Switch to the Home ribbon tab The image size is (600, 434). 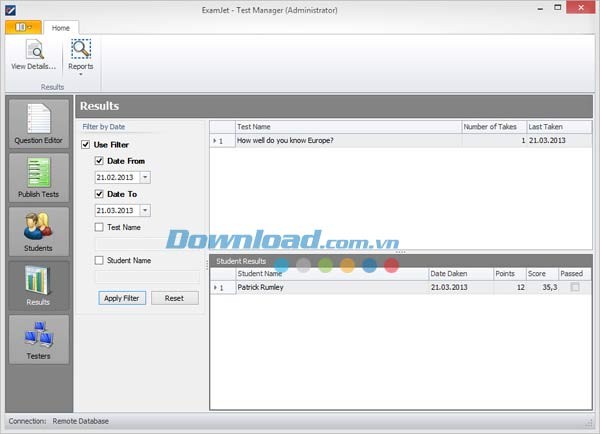[61, 28]
